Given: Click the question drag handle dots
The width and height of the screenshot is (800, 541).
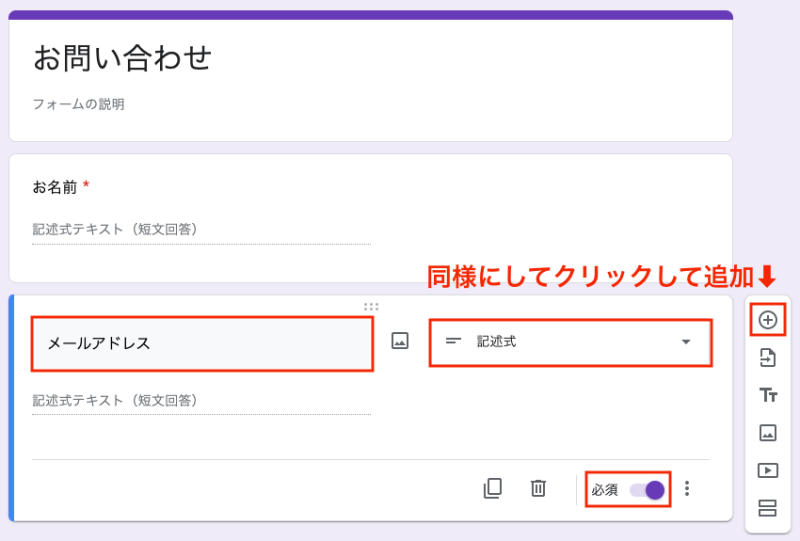Looking at the screenshot, I should click(x=371, y=306).
